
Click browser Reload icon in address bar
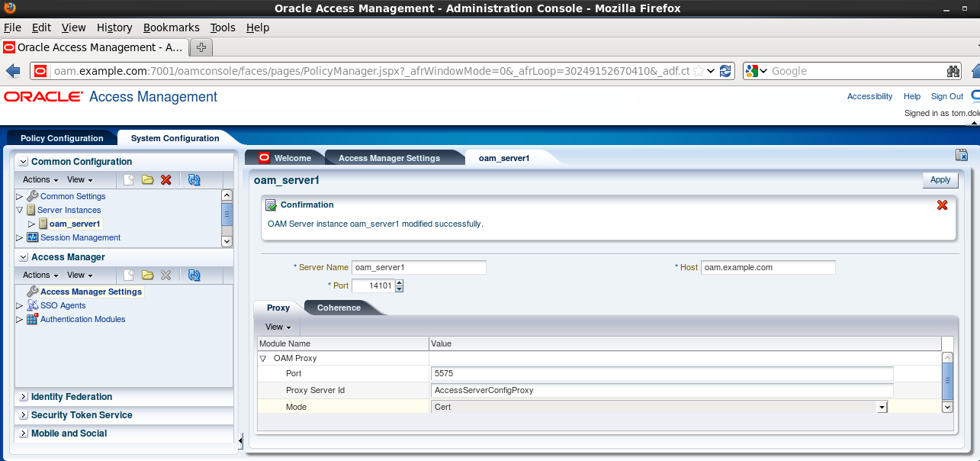click(726, 71)
